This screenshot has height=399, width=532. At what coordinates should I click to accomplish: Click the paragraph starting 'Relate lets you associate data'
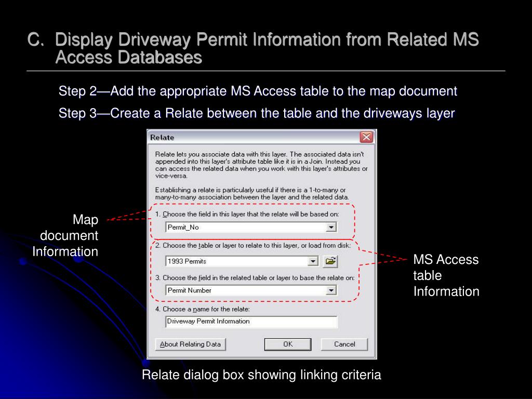click(x=261, y=165)
